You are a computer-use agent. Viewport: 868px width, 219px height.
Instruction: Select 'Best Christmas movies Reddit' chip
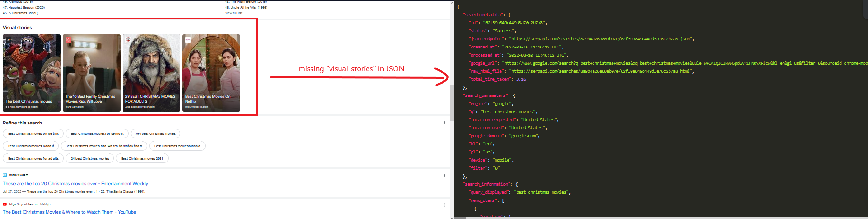[31, 146]
